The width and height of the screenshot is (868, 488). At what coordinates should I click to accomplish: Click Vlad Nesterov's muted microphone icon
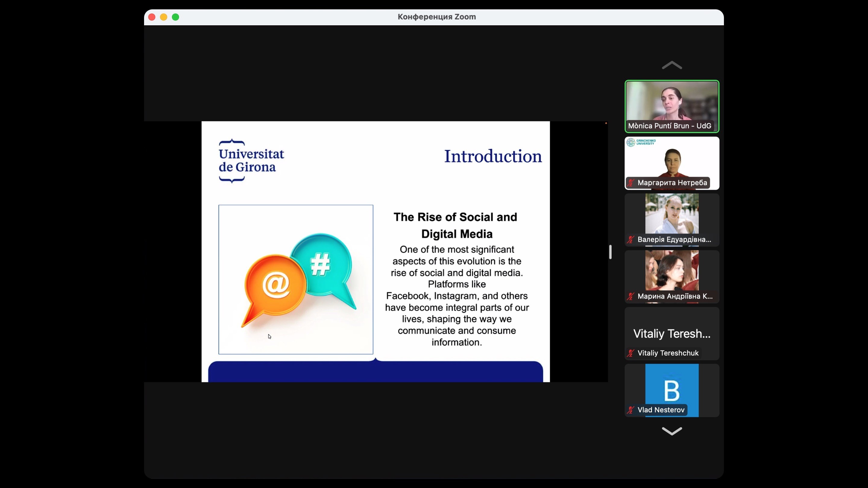point(631,410)
